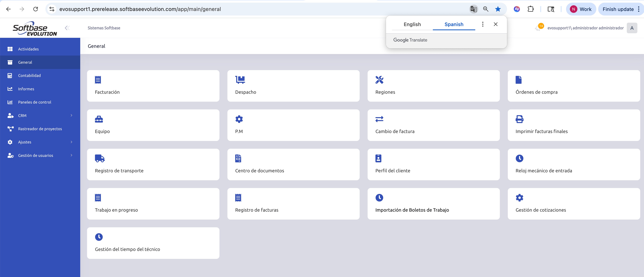Image resolution: width=644 pixels, height=277 pixels.
Task: Click Google Translate icon in address bar
Action: 474,9
